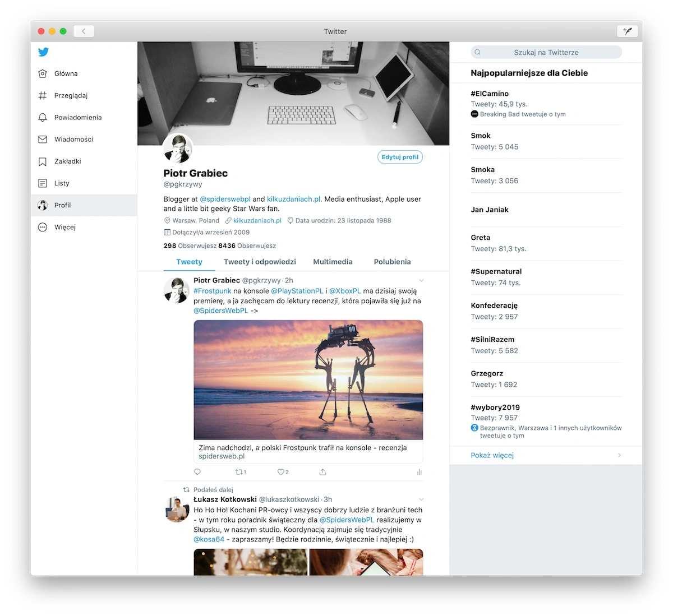This screenshot has width=673, height=616.
Task: Click tweet author avatar on Frostpunk tweet
Action: [x=176, y=290]
